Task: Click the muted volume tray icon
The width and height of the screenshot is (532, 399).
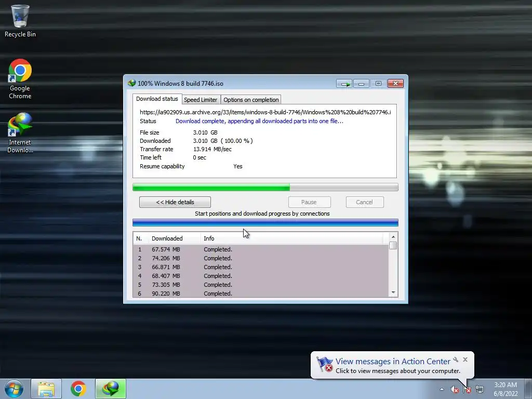Action: (454, 390)
